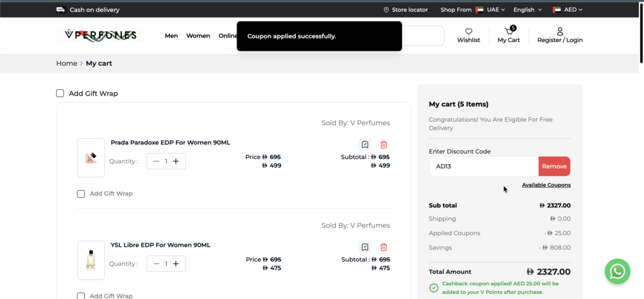644x299 pixels.
Task: Open the Women menu
Action: click(x=198, y=36)
